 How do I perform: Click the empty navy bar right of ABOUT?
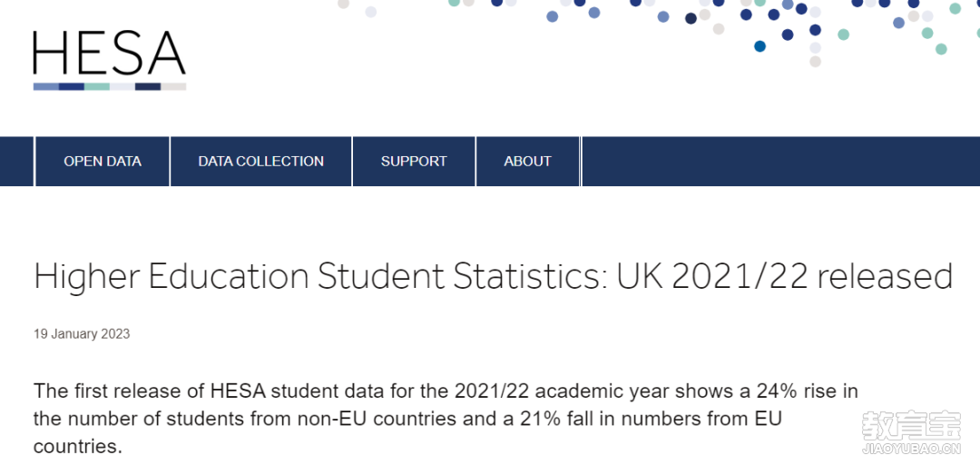(780, 162)
